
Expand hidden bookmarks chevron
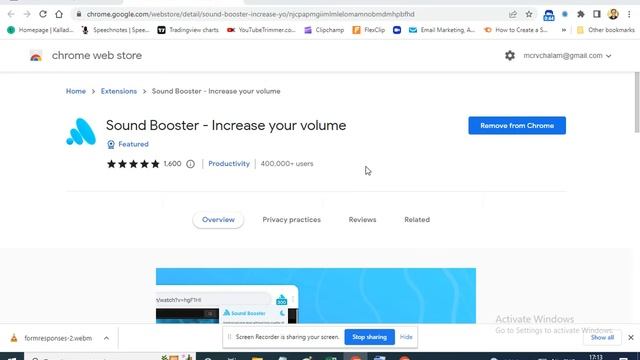click(564, 30)
